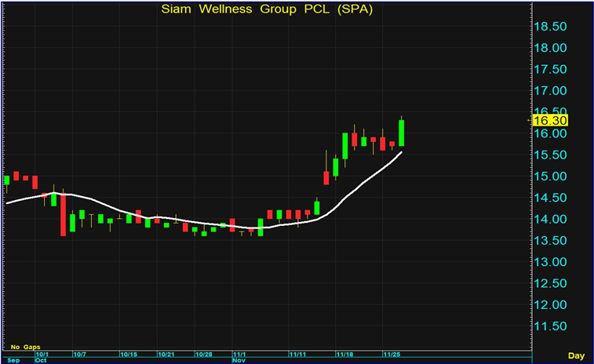Click the 14.50 price axis label
The image size is (594, 364).
click(x=550, y=198)
